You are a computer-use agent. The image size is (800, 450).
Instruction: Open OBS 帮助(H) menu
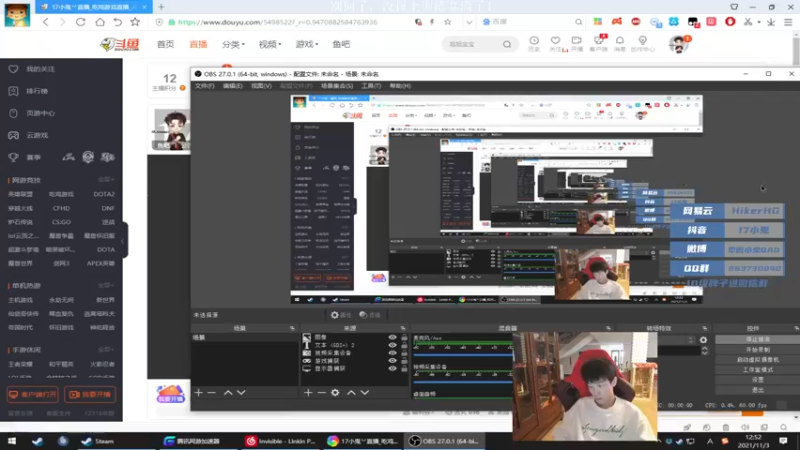[x=400, y=86]
